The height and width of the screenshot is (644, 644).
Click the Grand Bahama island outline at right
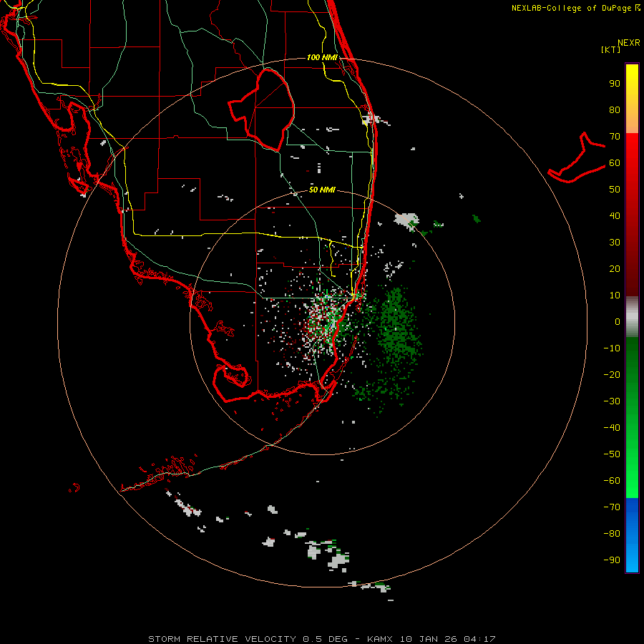point(577,157)
